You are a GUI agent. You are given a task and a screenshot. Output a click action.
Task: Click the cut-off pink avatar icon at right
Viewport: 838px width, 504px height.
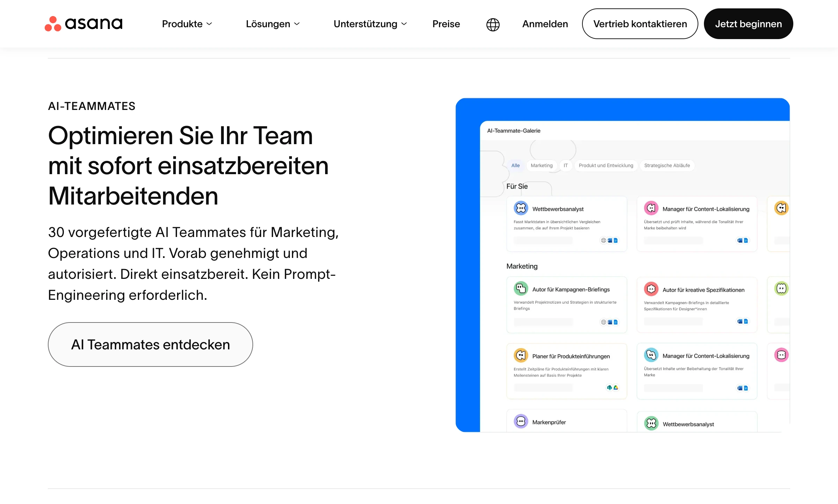click(x=781, y=355)
